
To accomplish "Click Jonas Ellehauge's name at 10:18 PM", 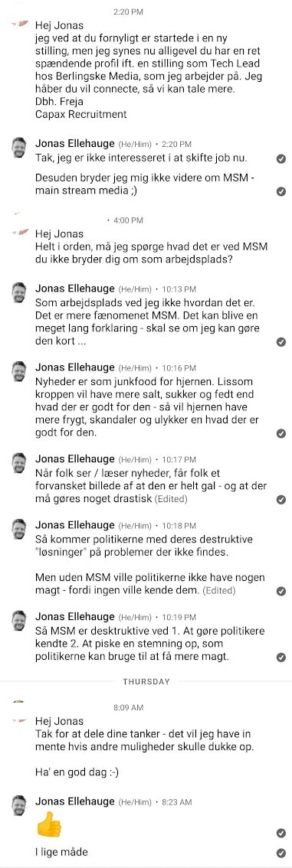I will pos(75,525).
